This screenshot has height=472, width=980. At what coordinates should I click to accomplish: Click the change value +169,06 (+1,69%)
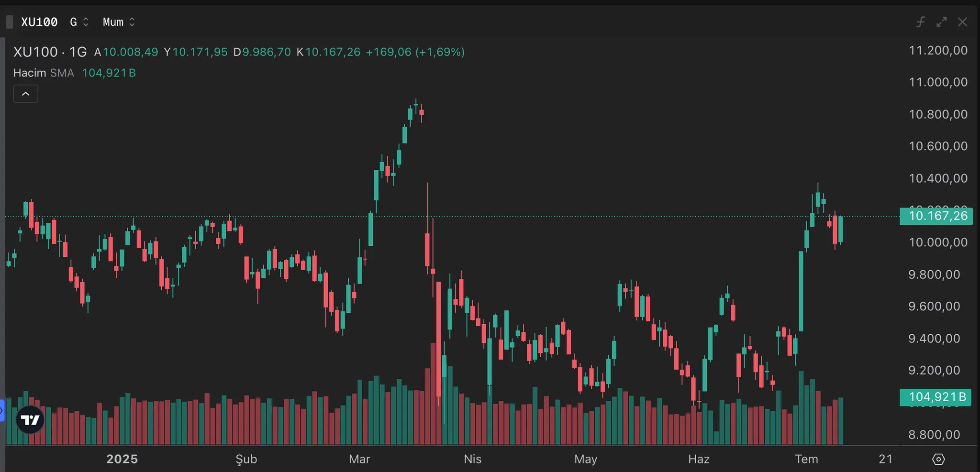[415, 52]
